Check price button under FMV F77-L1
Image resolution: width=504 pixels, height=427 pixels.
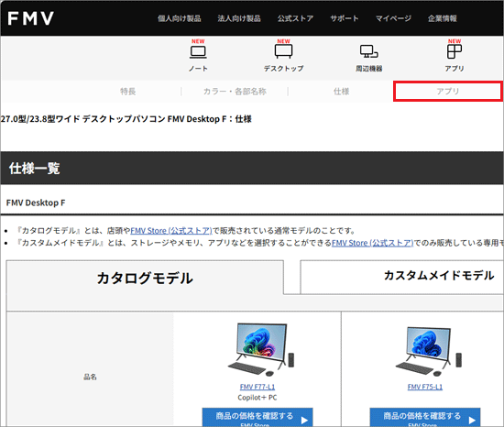point(257,417)
